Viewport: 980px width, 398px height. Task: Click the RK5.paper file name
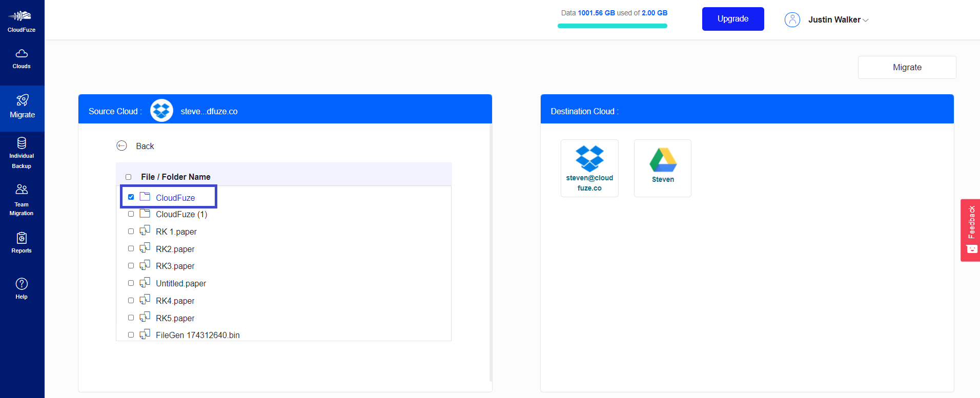click(175, 318)
